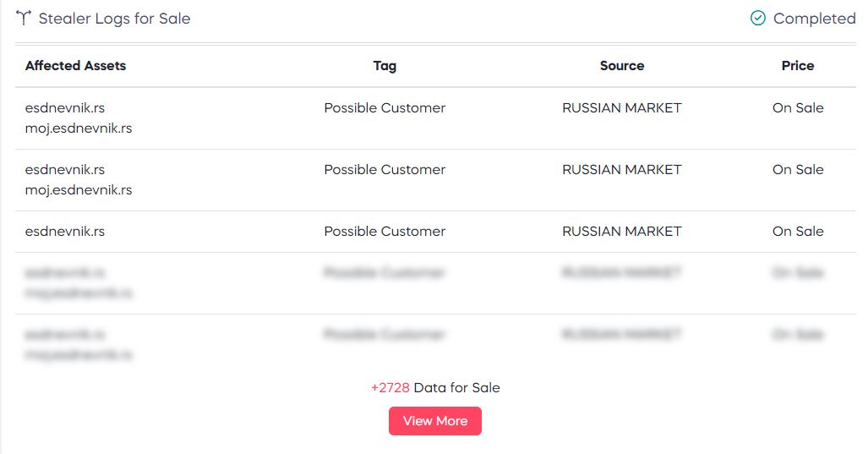This screenshot has width=868, height=454.
Task: Select the Affected Assets column header
Action: pyautogui.click(x=75, y=65)
